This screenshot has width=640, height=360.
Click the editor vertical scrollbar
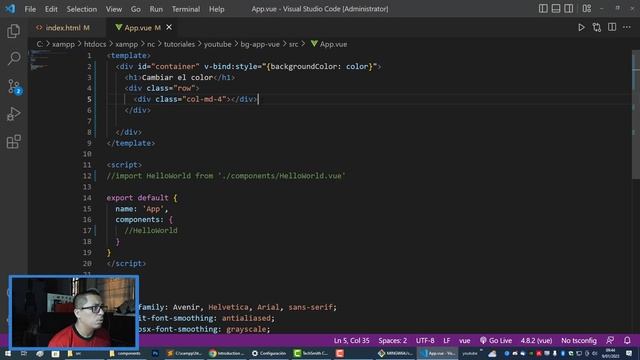coord(636,114)
